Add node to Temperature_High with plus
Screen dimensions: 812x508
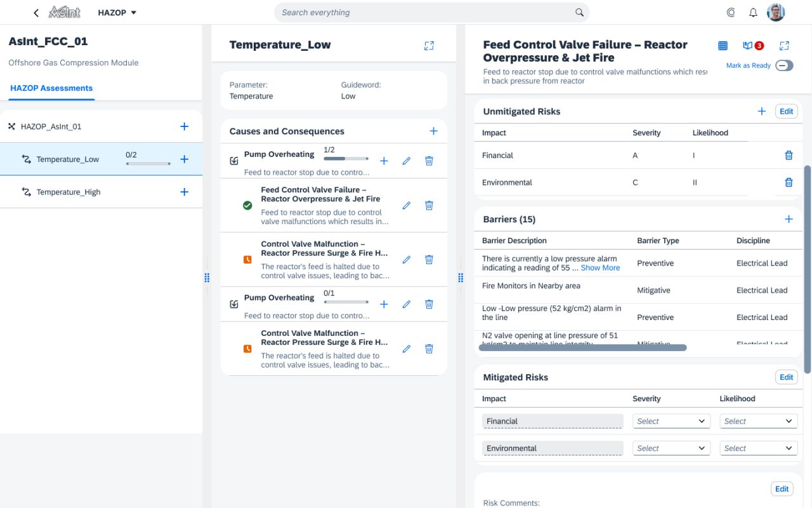pyautogui.click(x=185, y=192)
